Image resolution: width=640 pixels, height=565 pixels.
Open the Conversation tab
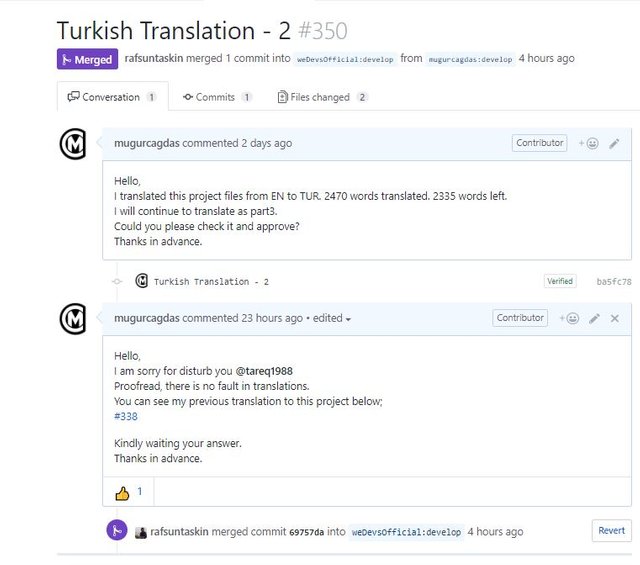pyautogui.click(x=112, y=97)
